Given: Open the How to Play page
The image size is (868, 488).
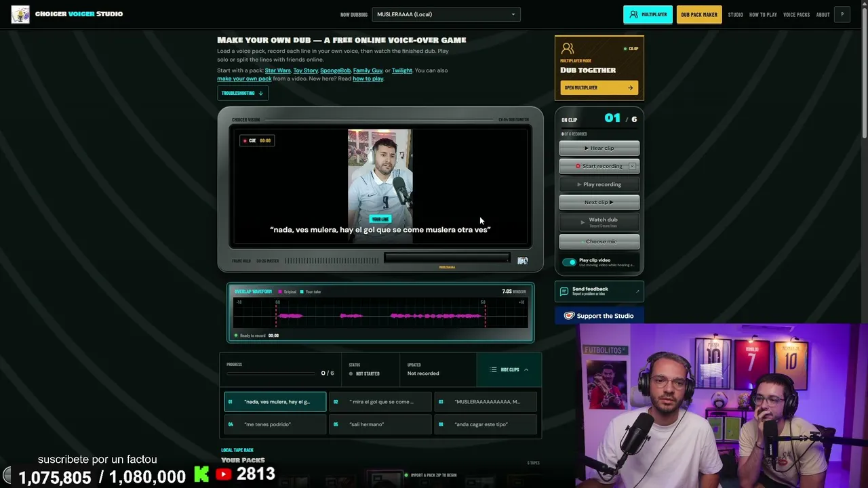Looking at the screenshot, I should click(x=763, y=15).
